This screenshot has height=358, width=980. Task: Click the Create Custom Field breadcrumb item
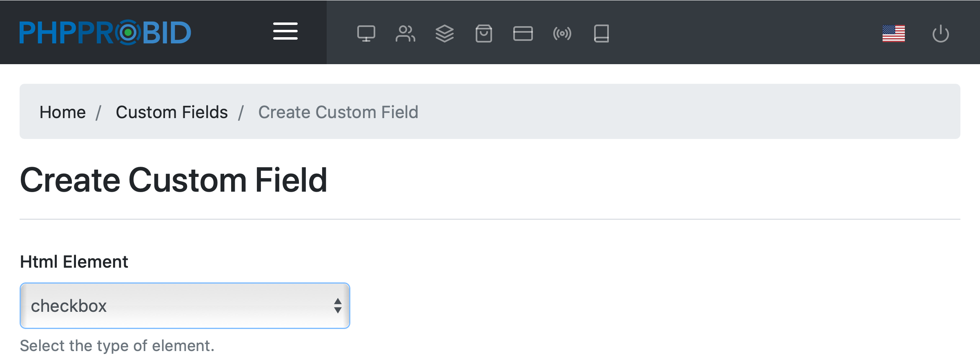click(338, 112)
